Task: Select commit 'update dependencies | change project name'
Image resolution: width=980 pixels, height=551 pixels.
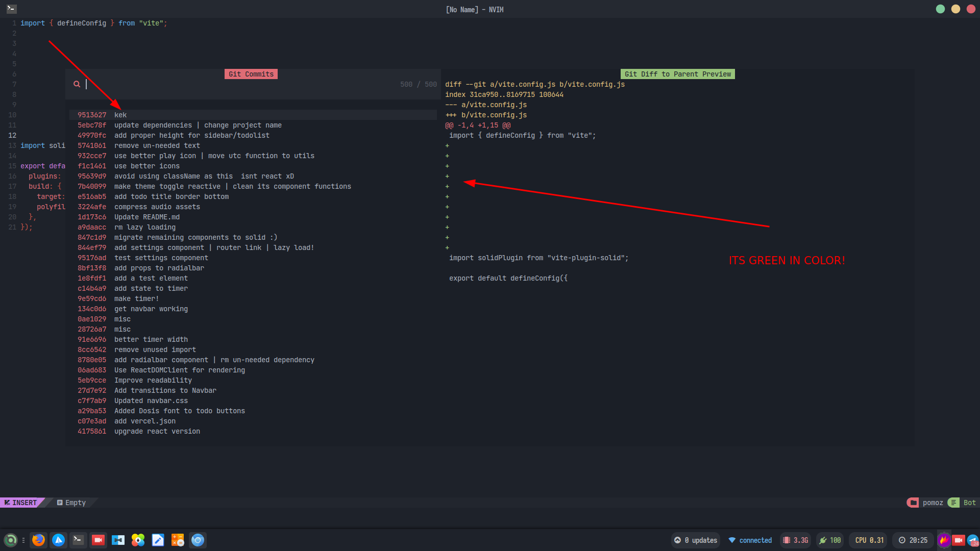Action: 253,125
